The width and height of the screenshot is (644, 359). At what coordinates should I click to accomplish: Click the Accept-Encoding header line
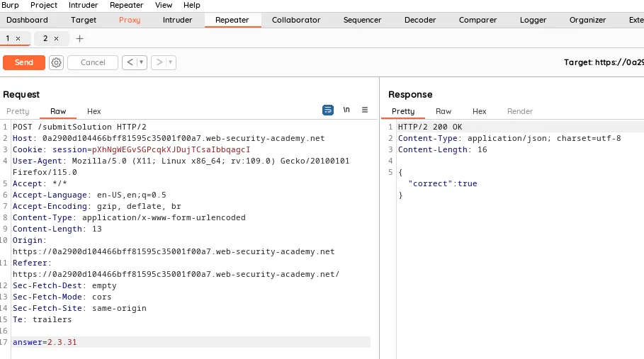point(96,206)
